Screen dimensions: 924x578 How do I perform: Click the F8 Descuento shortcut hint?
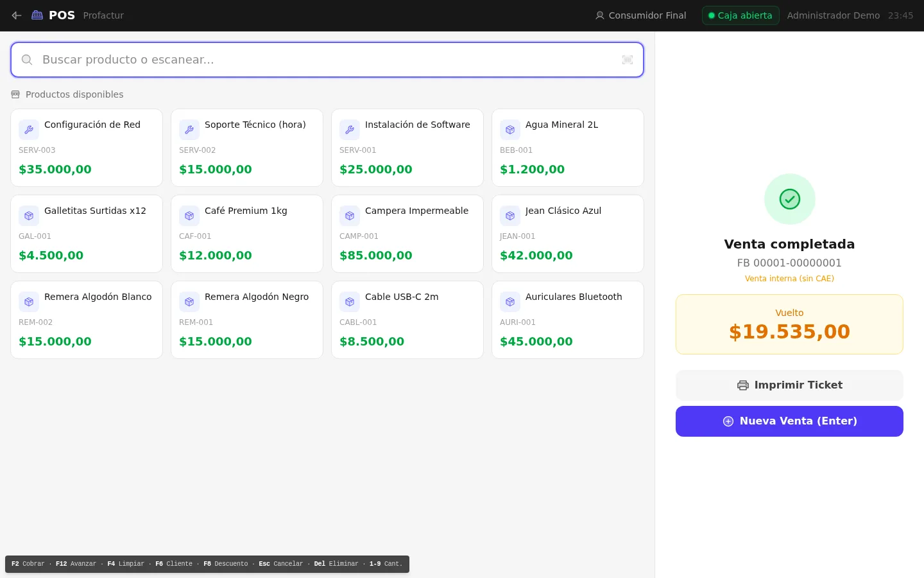(x=226, y=564)
